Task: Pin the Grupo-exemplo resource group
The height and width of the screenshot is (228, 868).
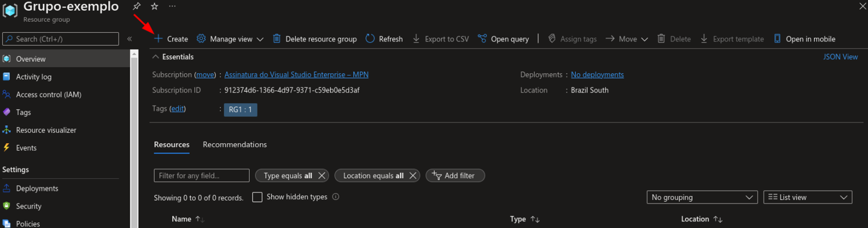Action: (x=136, y=6)
